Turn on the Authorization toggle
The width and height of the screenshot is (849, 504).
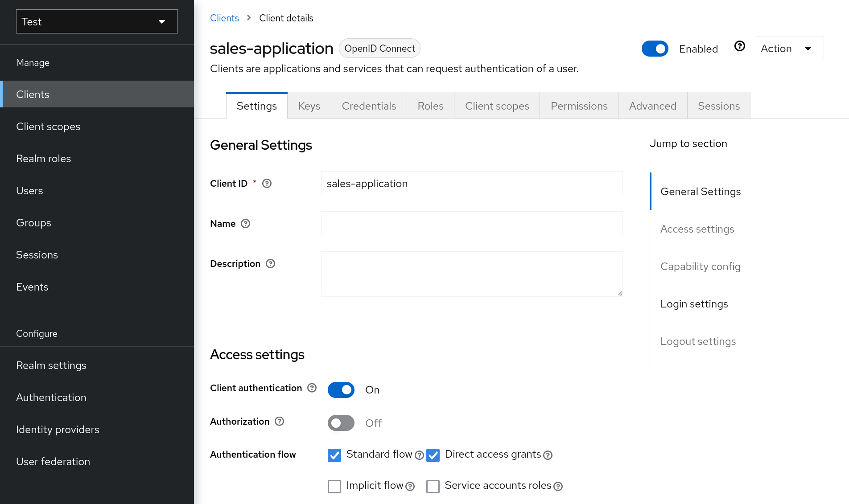click(341, 423)
